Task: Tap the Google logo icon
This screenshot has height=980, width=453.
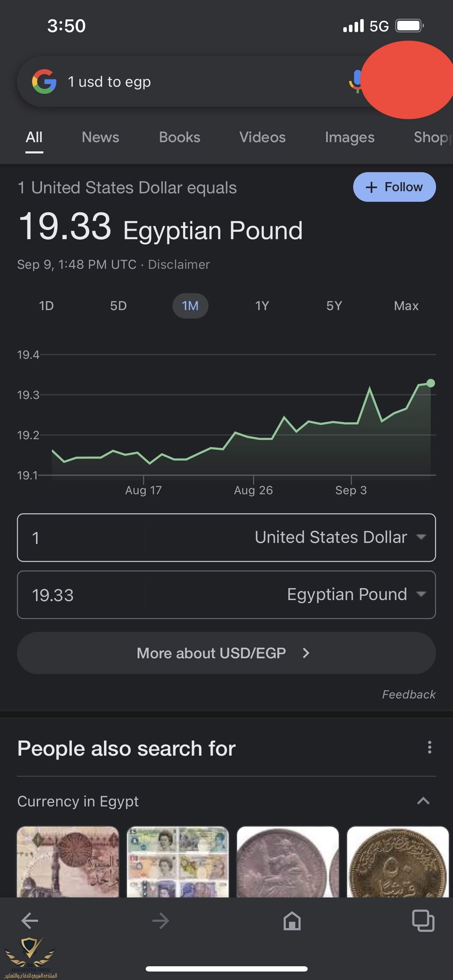Action: 44,81
